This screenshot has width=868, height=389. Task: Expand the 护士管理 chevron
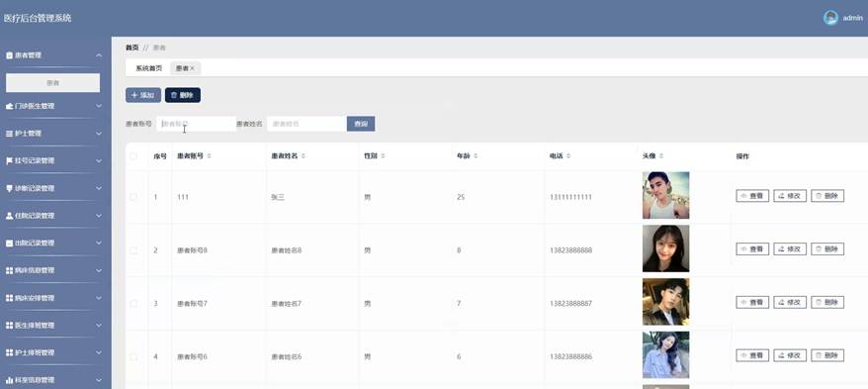[99, 134]
